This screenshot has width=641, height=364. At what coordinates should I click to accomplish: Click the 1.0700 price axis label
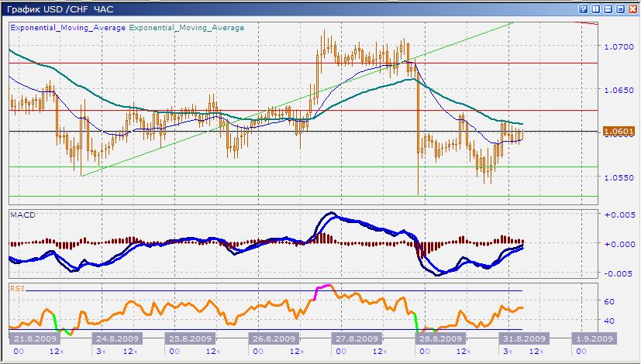[619, 47]
